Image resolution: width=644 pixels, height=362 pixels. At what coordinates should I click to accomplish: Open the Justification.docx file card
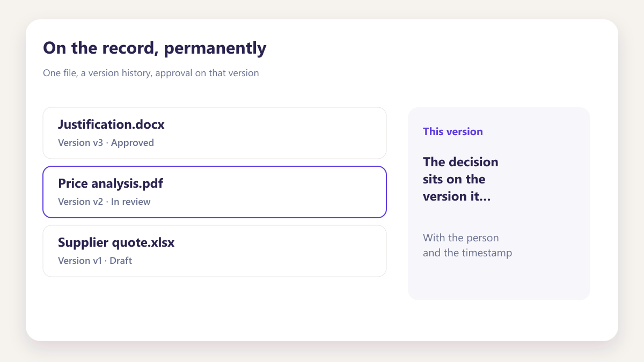[215, 133]
